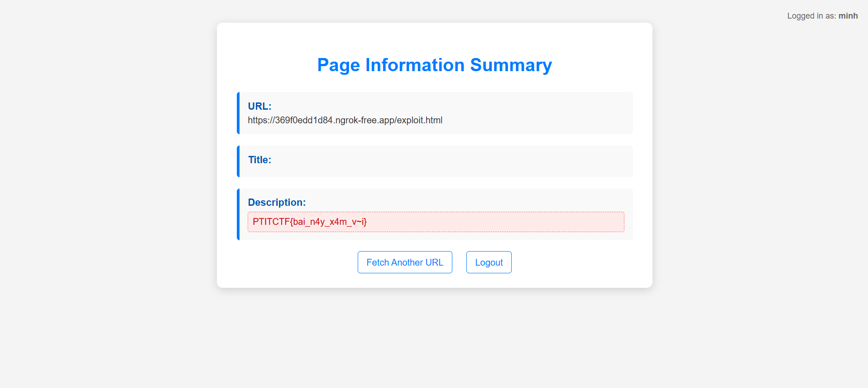Select the Description: field label

[x=277, y=202]
